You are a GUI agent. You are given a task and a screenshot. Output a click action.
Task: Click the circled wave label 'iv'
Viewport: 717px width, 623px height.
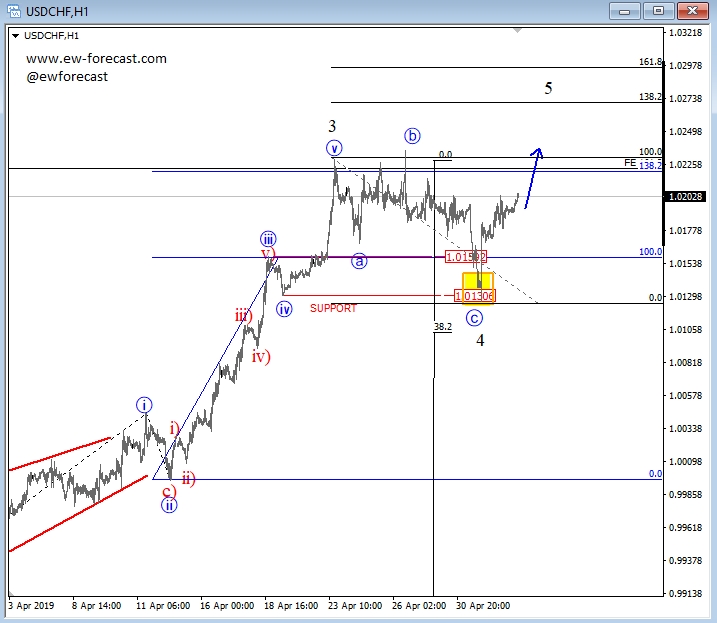click(284, 310)
